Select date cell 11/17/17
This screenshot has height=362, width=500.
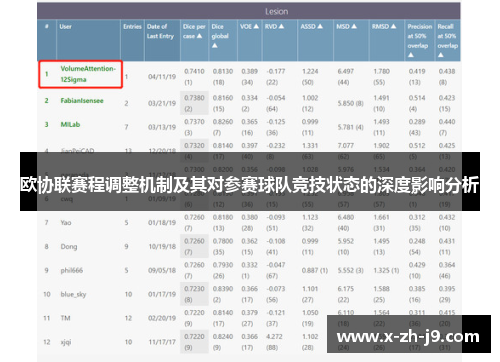(162, 342)
